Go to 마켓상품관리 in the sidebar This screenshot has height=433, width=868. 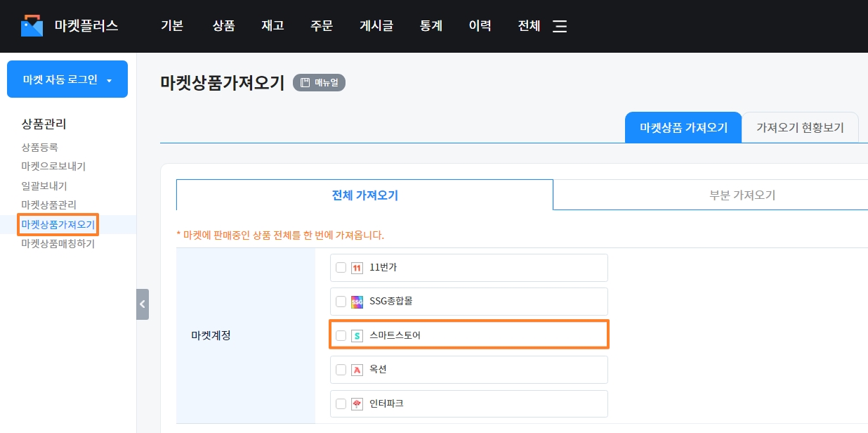tap(49, 205)
